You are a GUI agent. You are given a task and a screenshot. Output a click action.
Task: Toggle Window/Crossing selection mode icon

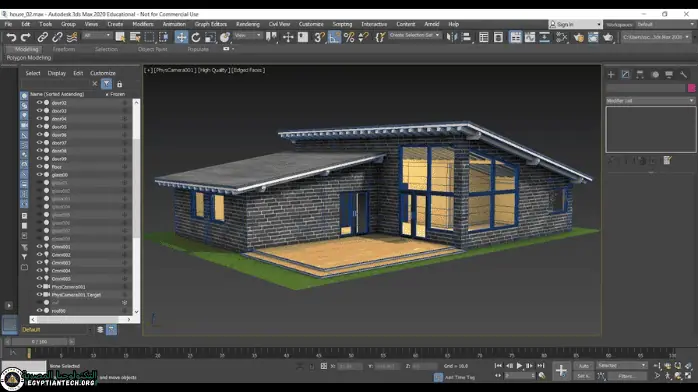point(164,37)
